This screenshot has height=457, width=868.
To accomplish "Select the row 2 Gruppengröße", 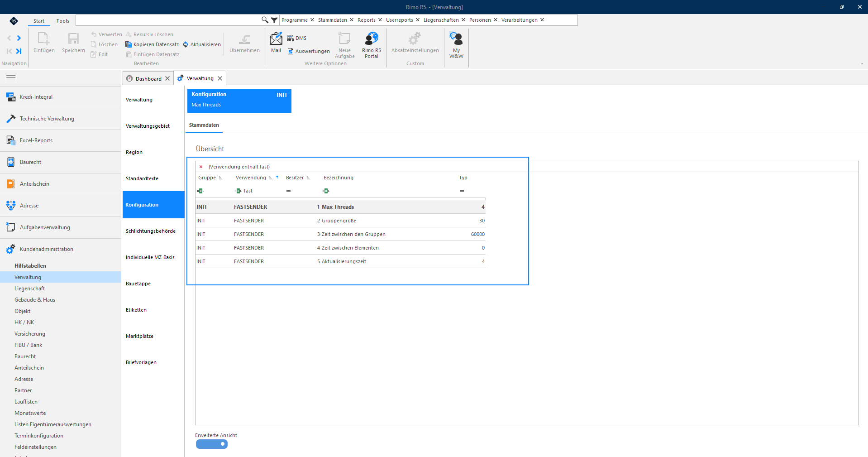I will (x=340, y=221).
